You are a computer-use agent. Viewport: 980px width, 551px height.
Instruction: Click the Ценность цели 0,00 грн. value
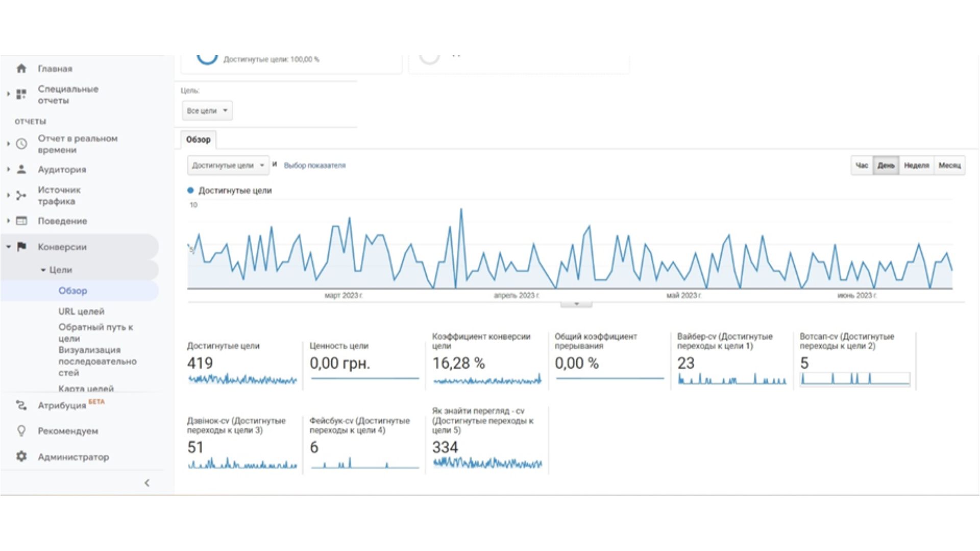coord(340,363)
